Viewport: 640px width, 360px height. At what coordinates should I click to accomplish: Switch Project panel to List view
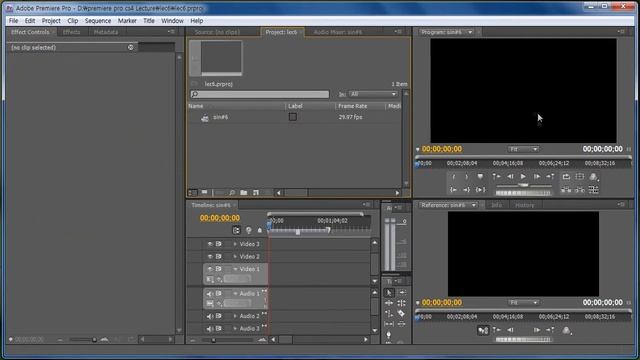[x=192, y=193]
